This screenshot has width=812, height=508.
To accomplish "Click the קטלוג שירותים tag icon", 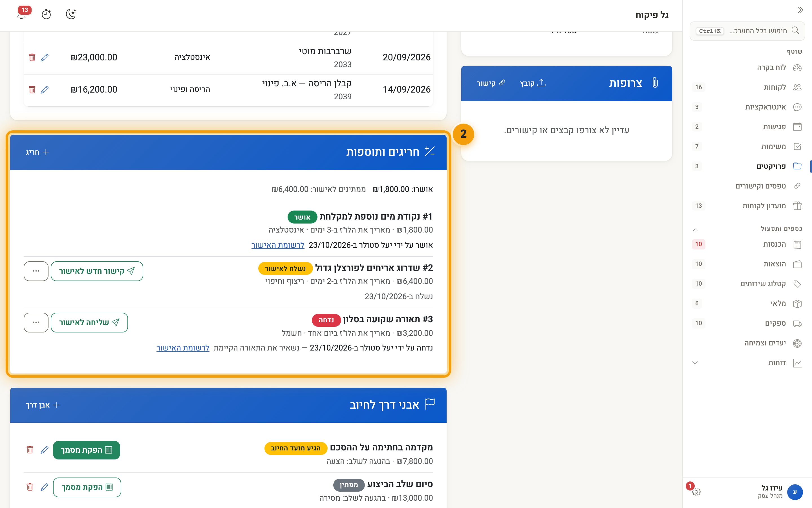I will 797,284.
